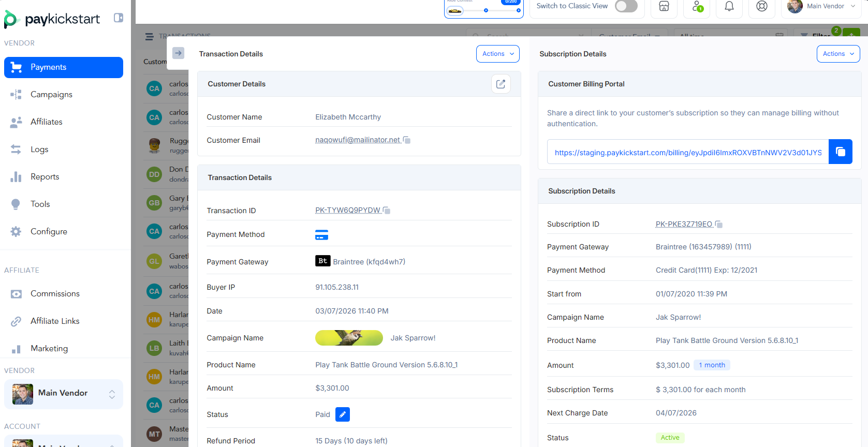Click the Braintree gateway logo
This screenshot has height=447, width=868.
coord(322,261)
